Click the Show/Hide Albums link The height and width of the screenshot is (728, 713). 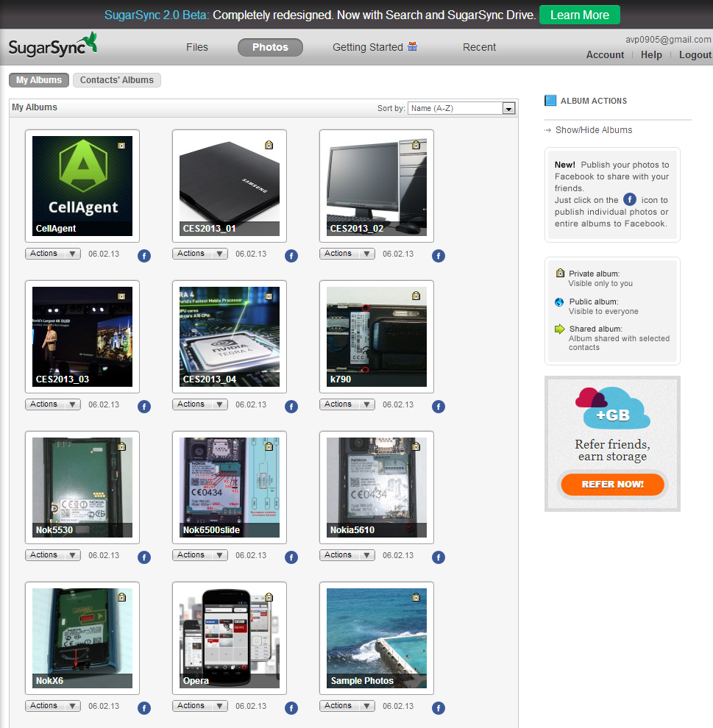[594, 130]
